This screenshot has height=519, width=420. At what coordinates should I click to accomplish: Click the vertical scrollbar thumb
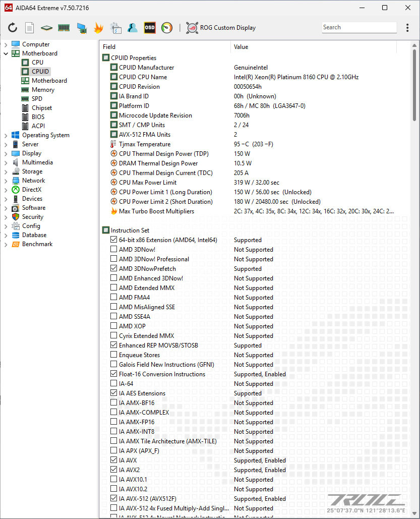tap(414, 85)
